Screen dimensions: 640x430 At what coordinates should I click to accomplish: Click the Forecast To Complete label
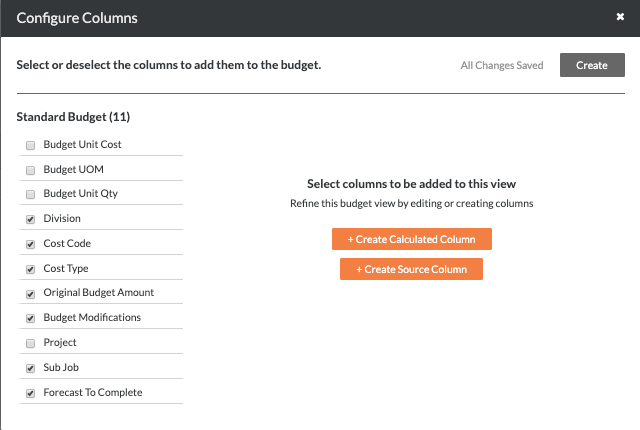(x=92, y=392)
